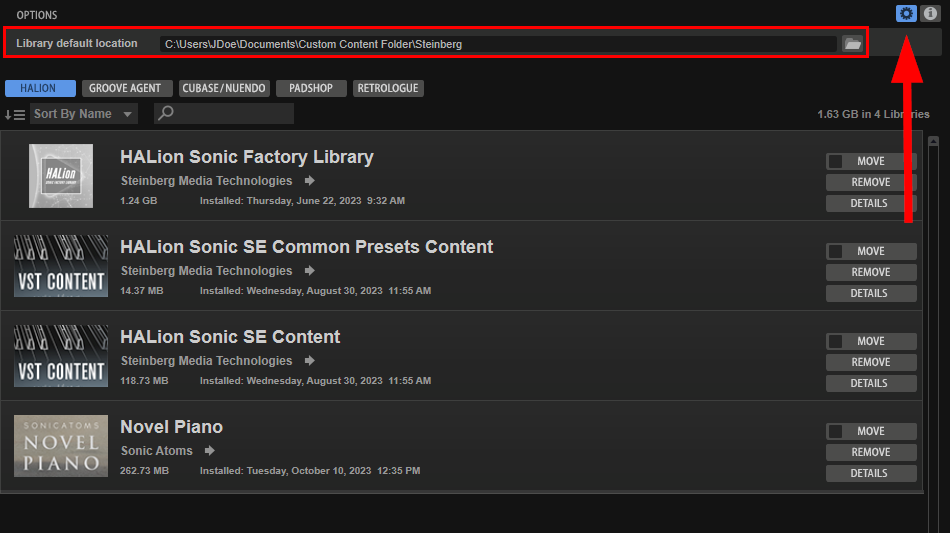Image resolution: width=950 pixels, height=533 pixels.
Task: Enable move checkbox for HALion Sonic SE Common Presets
Action: (836, 251)
